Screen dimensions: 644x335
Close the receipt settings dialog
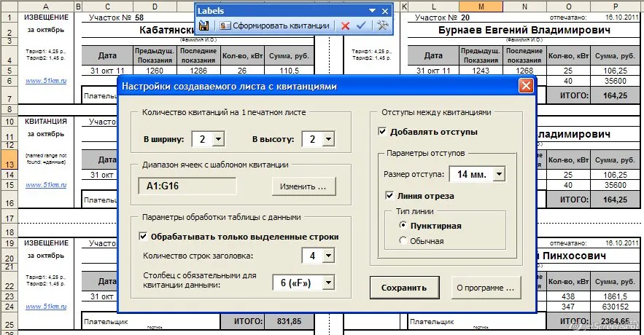click(525, 86)
